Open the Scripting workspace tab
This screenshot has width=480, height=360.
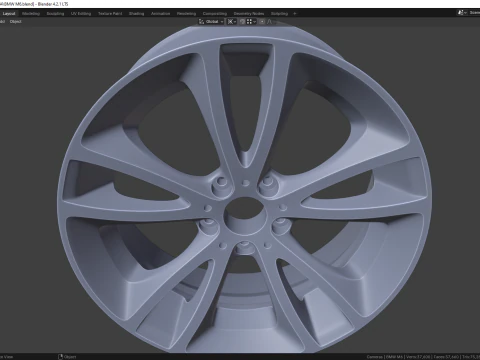click(x=279, y=14)
